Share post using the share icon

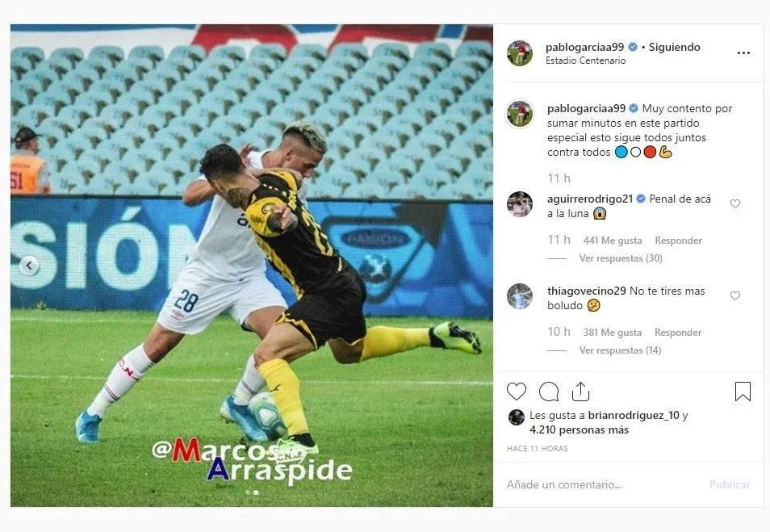[580, 392]
